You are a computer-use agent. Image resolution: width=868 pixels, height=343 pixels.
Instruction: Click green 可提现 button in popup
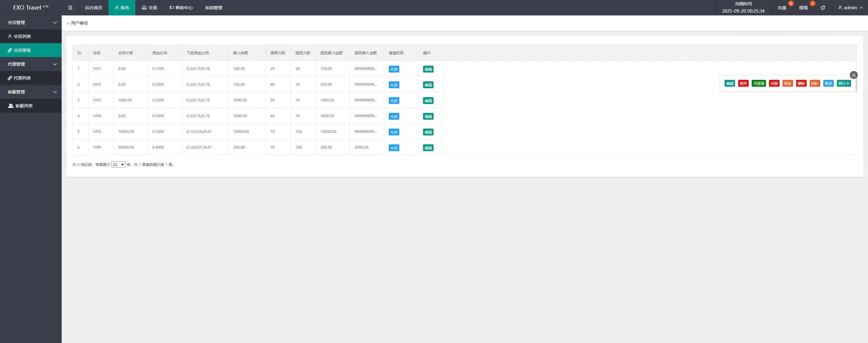758,83
